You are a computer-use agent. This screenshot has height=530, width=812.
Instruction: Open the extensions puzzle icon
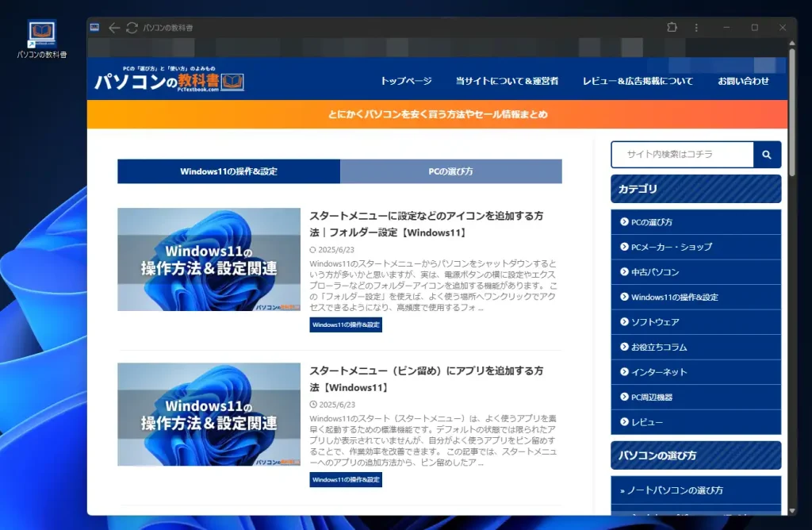pyautogui.click(x=672, y=28)
